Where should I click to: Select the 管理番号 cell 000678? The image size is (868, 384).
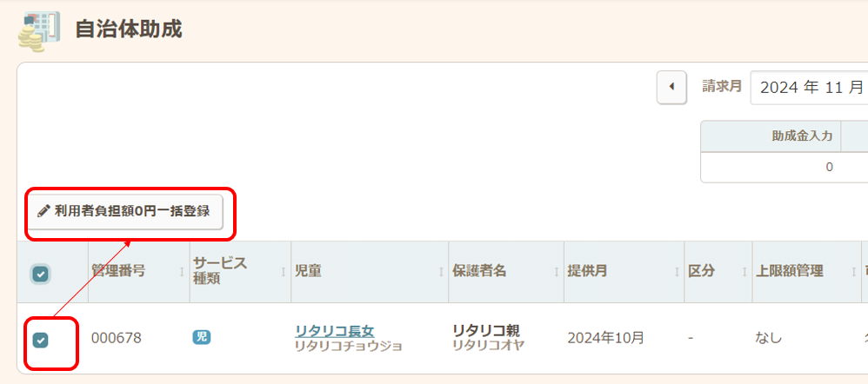click(116, 338)
